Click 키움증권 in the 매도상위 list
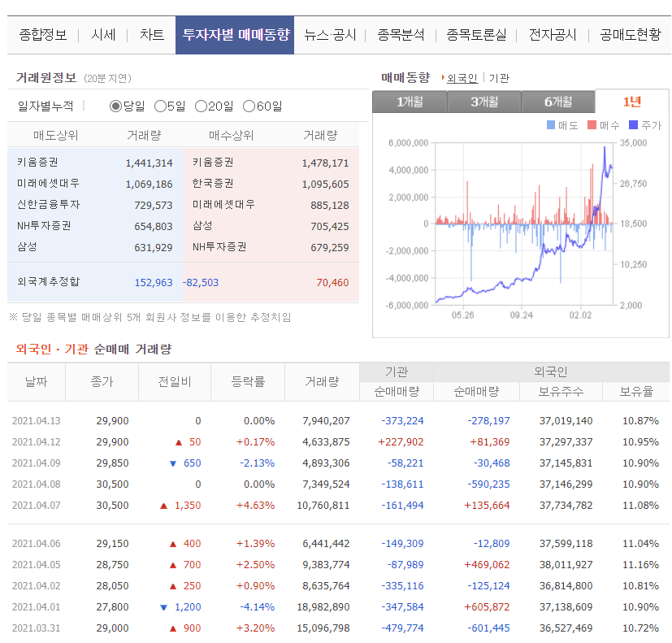 [37, 162]
